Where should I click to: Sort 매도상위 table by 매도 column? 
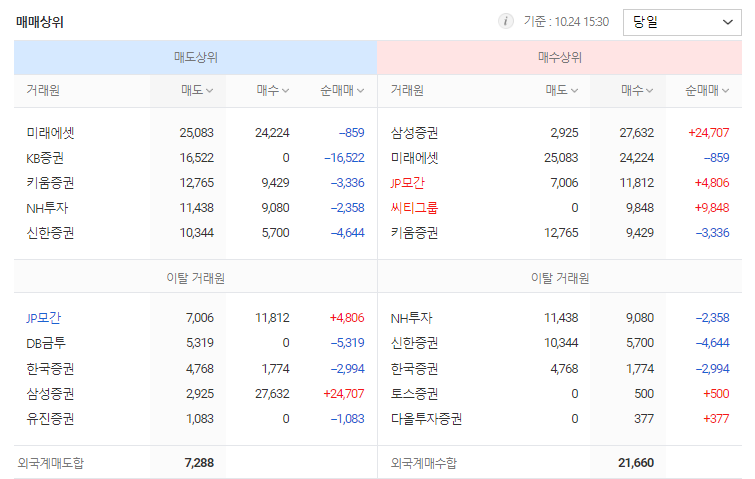[197, 90]
